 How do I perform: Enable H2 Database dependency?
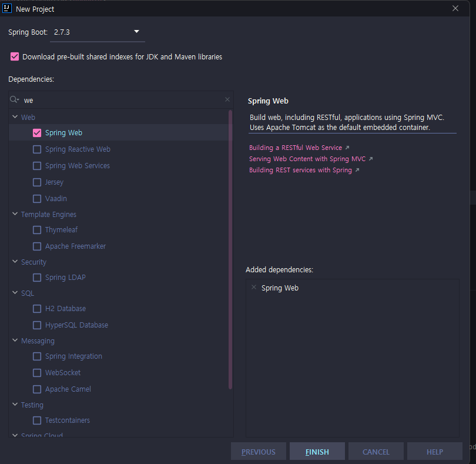(37, 309)
